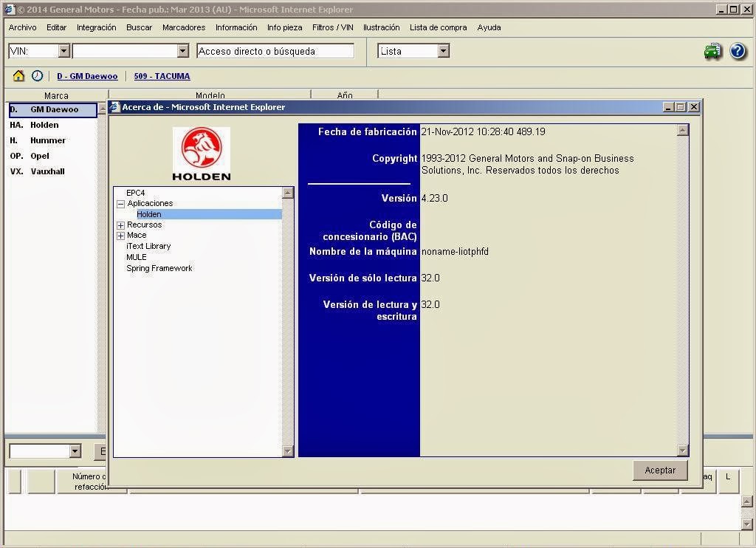
Task: Open the history clock icon
Action: click(x=37, y=76)
